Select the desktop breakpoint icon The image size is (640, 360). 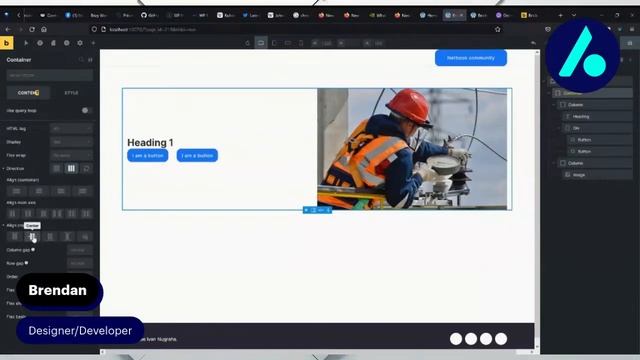point(261,43)
